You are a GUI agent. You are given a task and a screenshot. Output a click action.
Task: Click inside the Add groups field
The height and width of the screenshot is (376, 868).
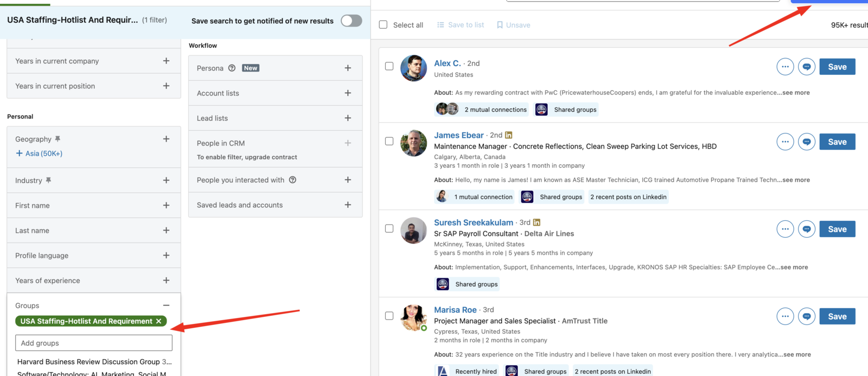point(94,343)
